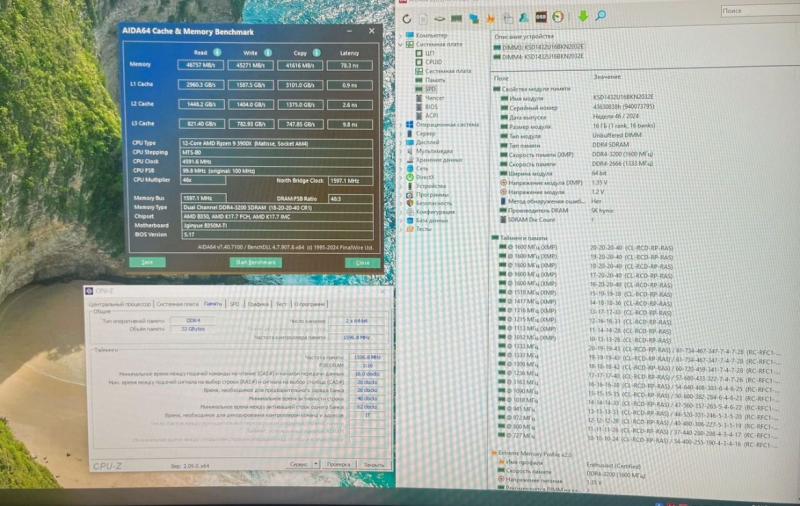
Task: Click the Read info icon in benchmark
Action: point(217,52)
